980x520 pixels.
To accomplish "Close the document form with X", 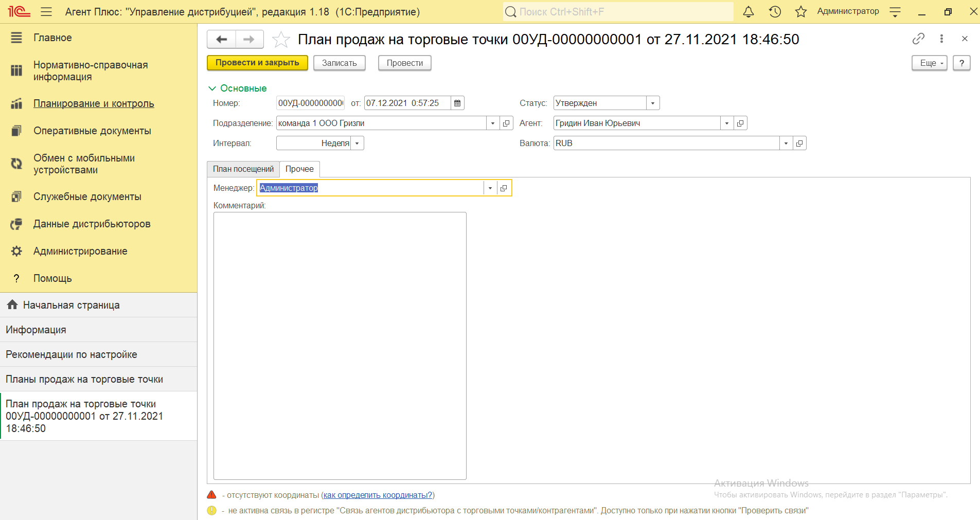I will (965, 39).
